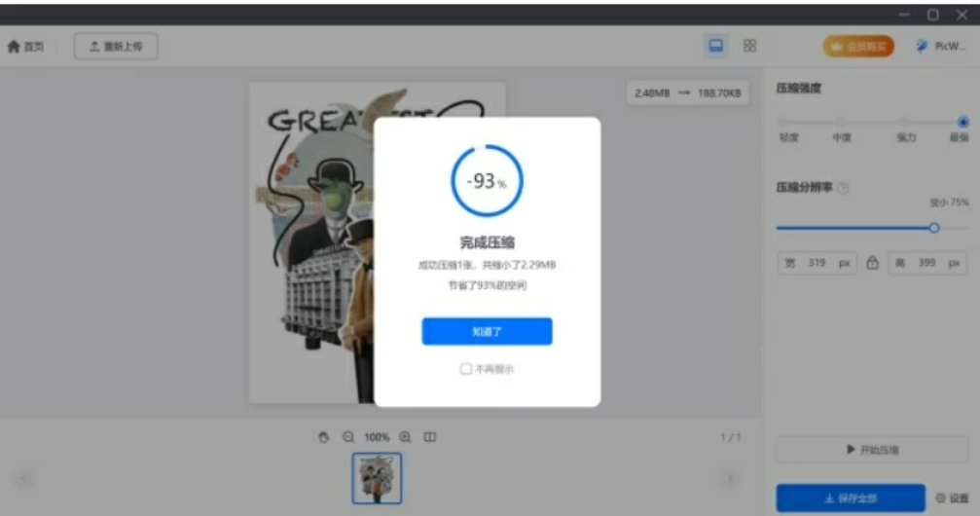Select the image thumbnail in filmstrip
The width and height of the screenshot is (980, 516).
(x=377, y=478)
